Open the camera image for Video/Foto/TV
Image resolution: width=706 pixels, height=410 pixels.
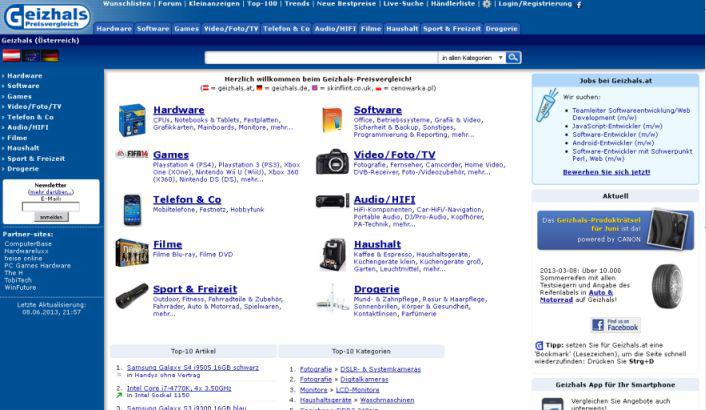pyautogui.click(x=332, y=162)
